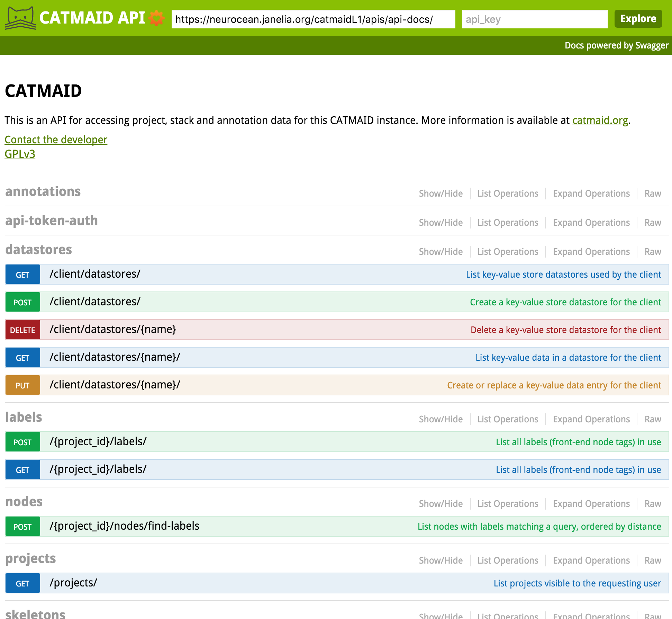Expand the projects section heading
The height and width of the screenshot is (619, 672).
coord(31,558)
